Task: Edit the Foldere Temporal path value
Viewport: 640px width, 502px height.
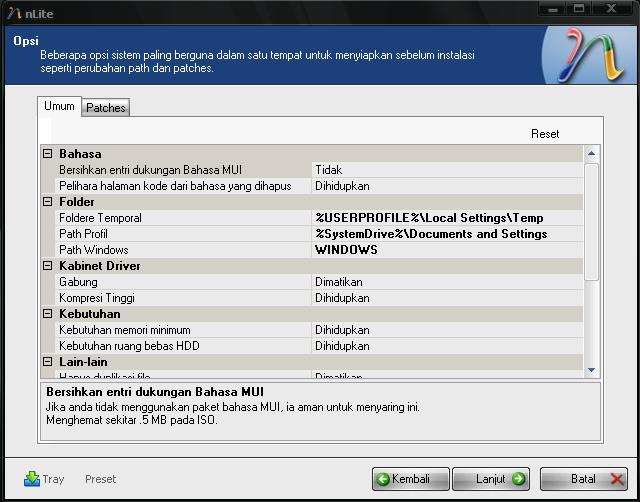Action: tap(448, 218)
